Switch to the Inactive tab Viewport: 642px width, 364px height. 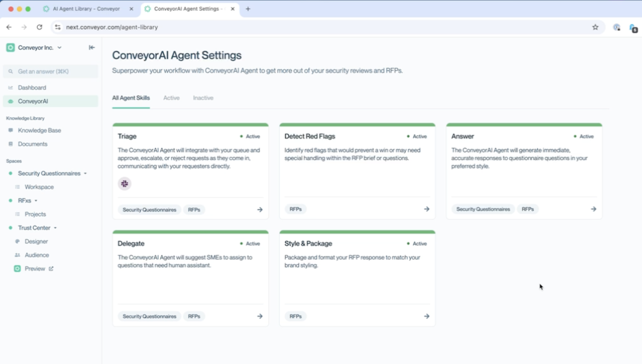[203, 98]
